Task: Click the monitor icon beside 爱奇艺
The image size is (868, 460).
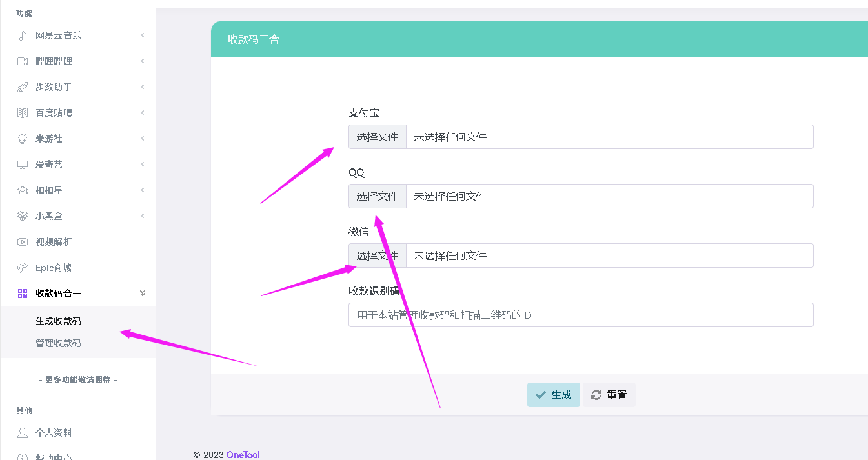Action: coord(23,165)
